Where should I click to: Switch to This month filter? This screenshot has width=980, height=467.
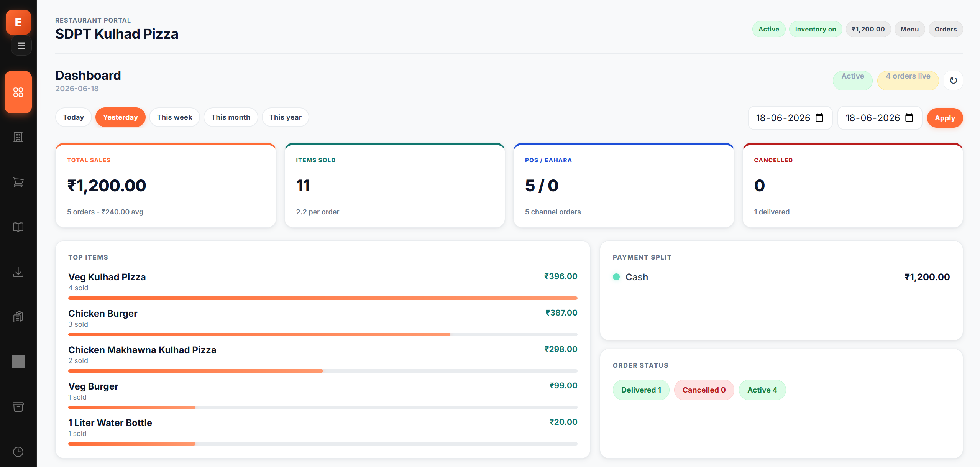(231, 117)
